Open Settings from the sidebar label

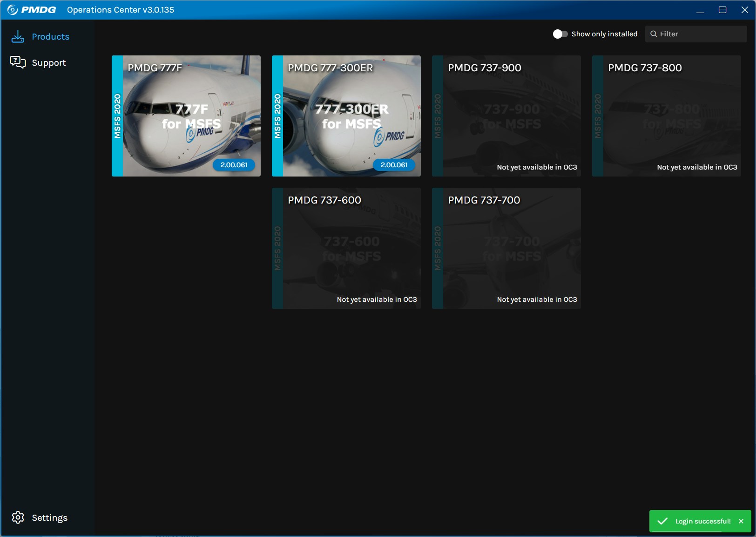[x=49, y=518]
